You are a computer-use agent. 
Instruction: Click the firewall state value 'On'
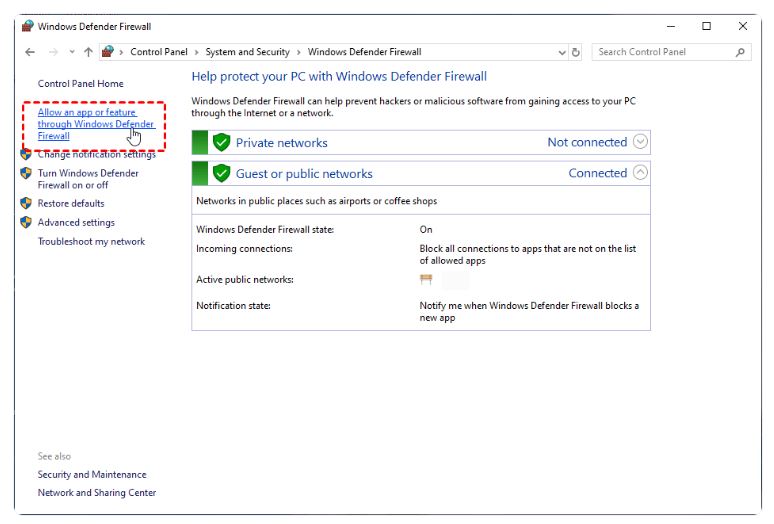[x=426, y=229]
